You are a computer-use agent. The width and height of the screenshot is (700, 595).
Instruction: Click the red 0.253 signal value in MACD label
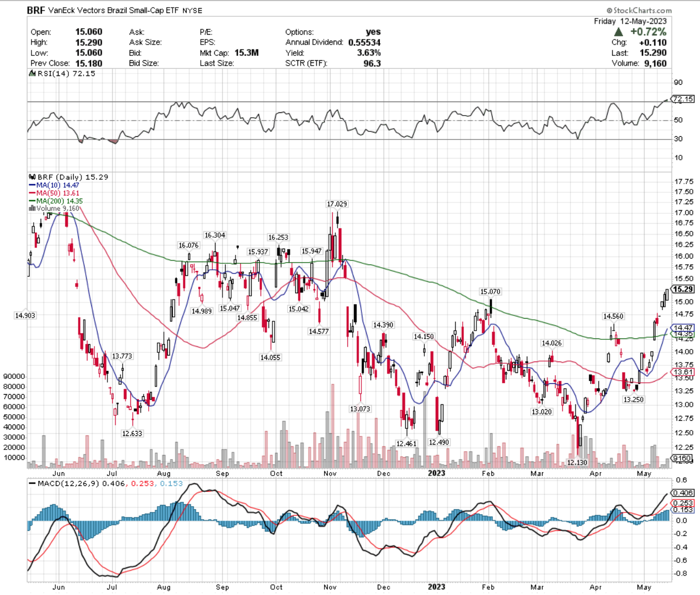(x=143, y=484)
